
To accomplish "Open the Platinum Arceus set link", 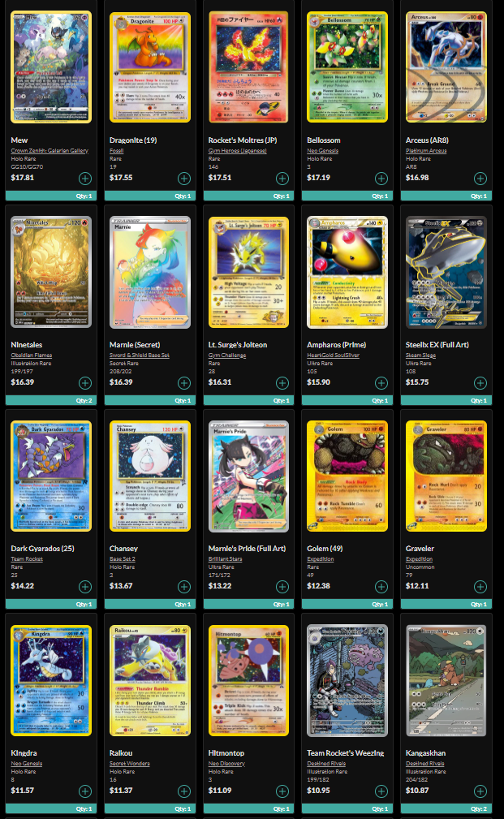I will pos(426,150).
